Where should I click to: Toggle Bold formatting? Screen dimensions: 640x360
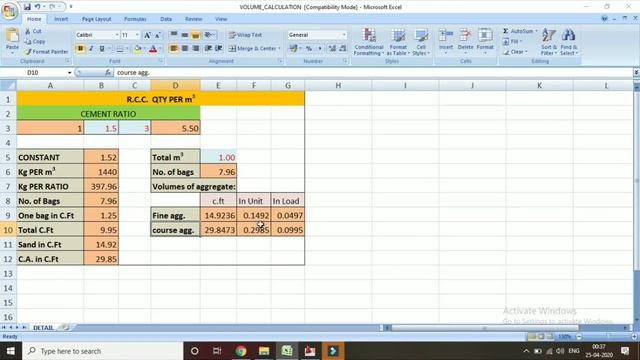click(x=80, y=49)
